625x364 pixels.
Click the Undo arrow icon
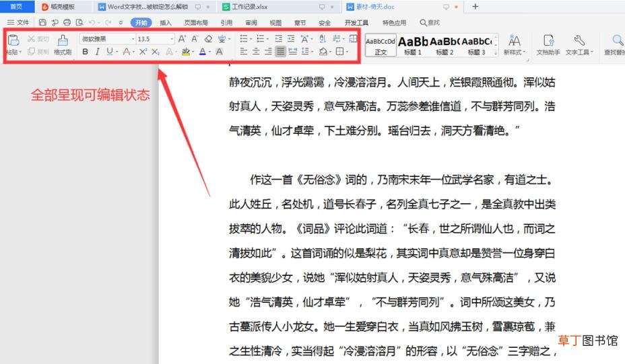click(x=92, y=22)
